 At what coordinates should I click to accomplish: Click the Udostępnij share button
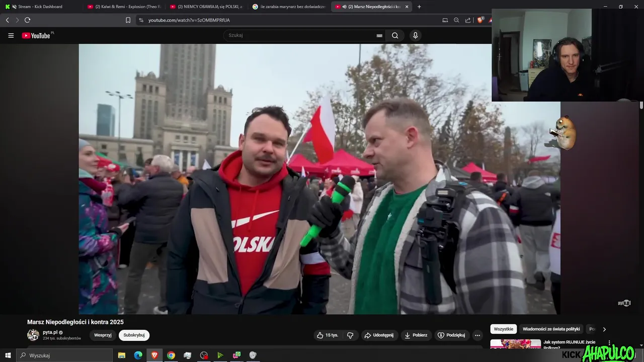pyautogui.click(x=379, y=335)
